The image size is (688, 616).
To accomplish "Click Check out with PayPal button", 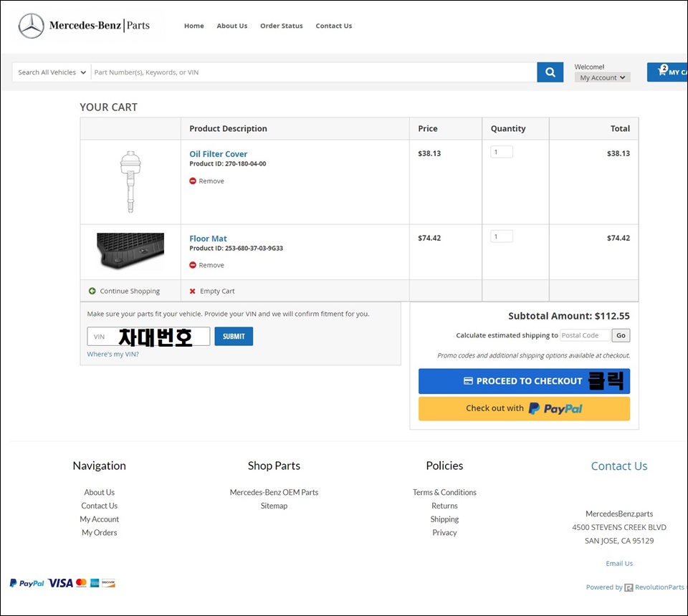I will click(524, 408).
